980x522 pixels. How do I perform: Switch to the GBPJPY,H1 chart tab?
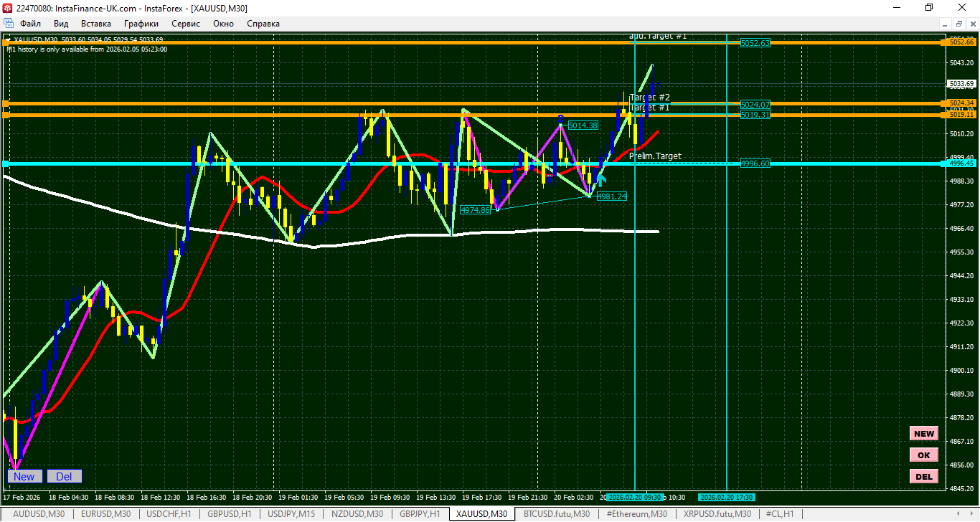[x=420, y=514]
